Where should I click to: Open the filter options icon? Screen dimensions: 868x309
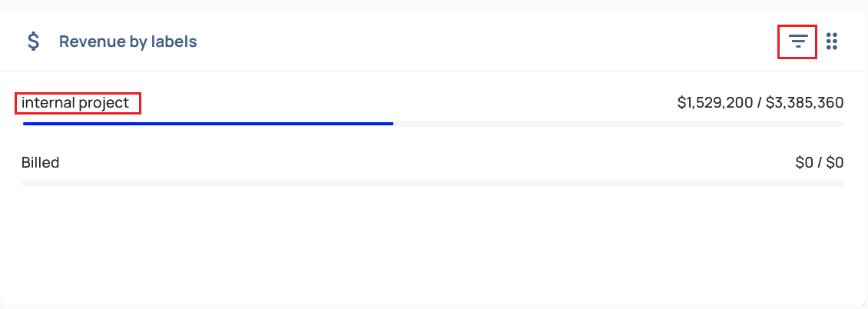coord(798,41)
